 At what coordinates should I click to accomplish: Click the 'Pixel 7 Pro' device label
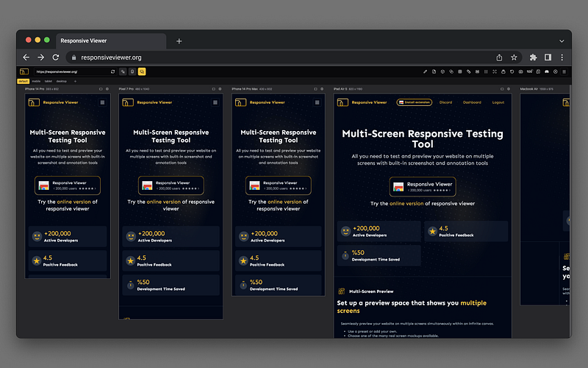point(126,89)
